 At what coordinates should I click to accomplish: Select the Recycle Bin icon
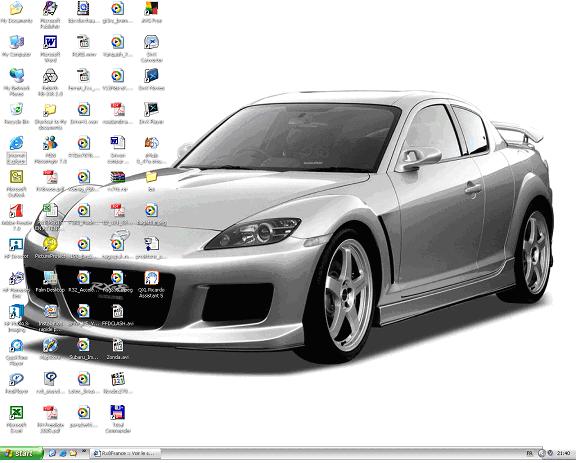[x=16, y=109]
